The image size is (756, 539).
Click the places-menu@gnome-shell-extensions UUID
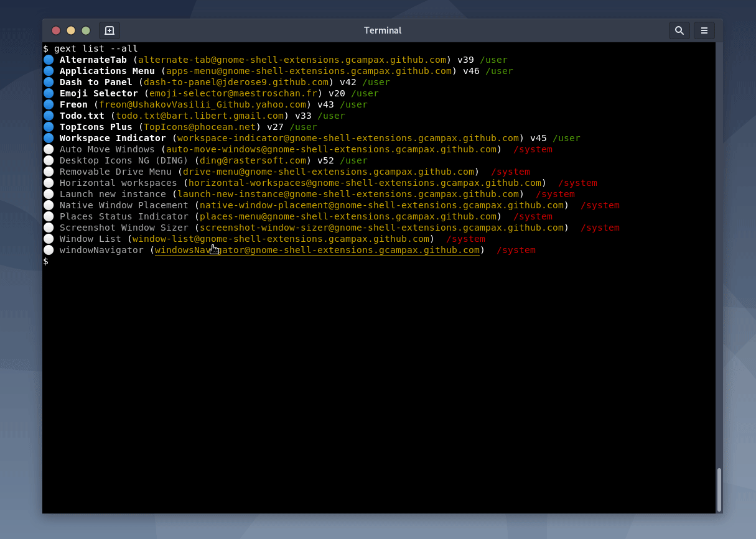(x=348, y=216)
